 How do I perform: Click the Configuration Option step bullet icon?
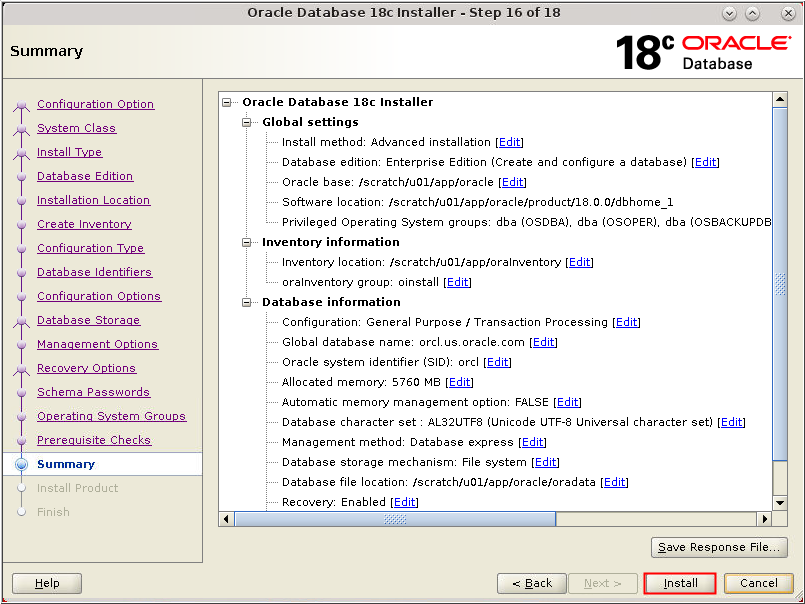pyautogui.click(x=22, y=105)
